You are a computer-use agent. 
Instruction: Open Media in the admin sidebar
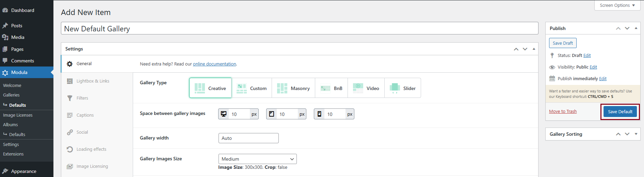pos(18,37)
